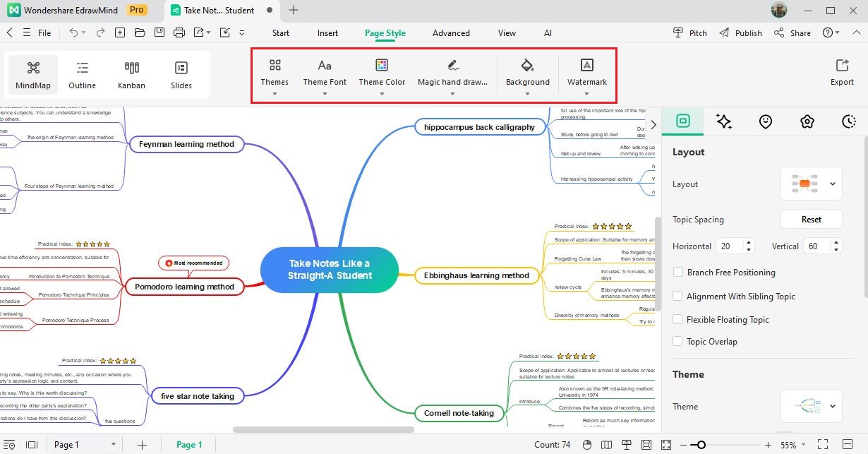The image size is (868, 454).
Task: Click the Print icon in quick toolbar
Action: pos(179,32)
